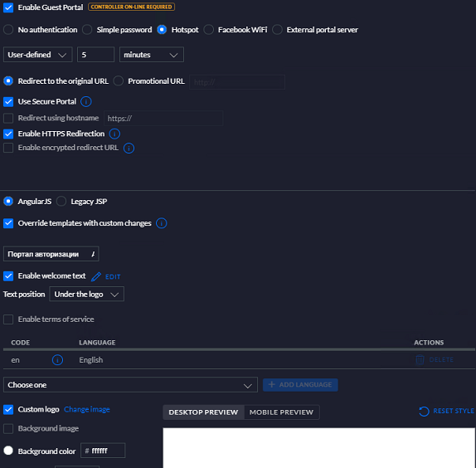Enable terms of service checkbox
The height and width of the screenshot is (468, 476).
click(8, 319)
